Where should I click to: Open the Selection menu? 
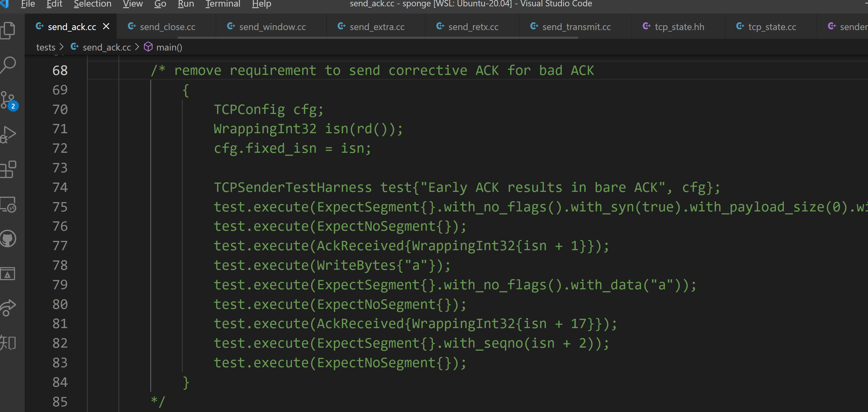pyautogui.click(x=92, y=4)
